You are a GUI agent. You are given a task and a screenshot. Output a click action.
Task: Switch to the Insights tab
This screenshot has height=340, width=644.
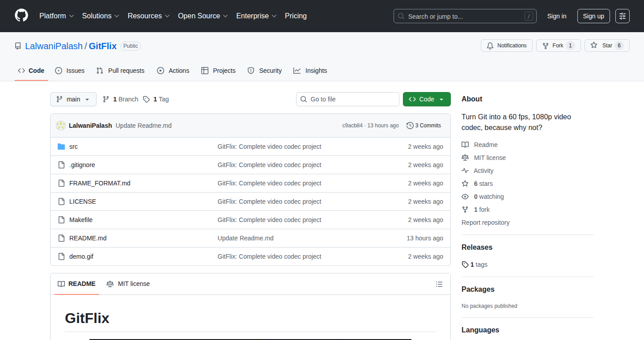(310, 71)
